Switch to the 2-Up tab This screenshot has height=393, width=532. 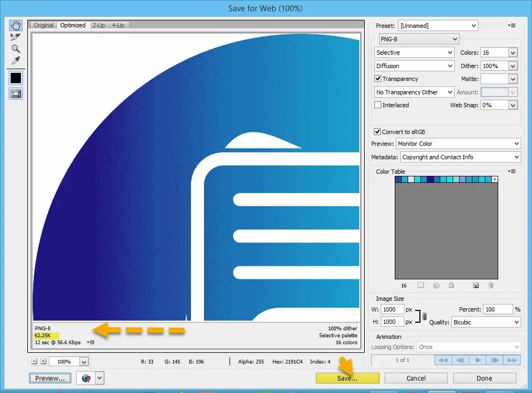[99, 25]
